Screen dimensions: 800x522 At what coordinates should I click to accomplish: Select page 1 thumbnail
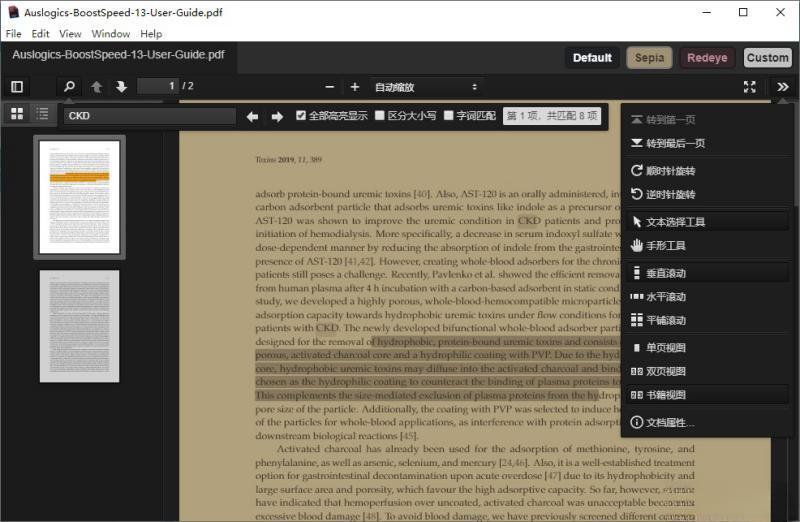point(79,197)
